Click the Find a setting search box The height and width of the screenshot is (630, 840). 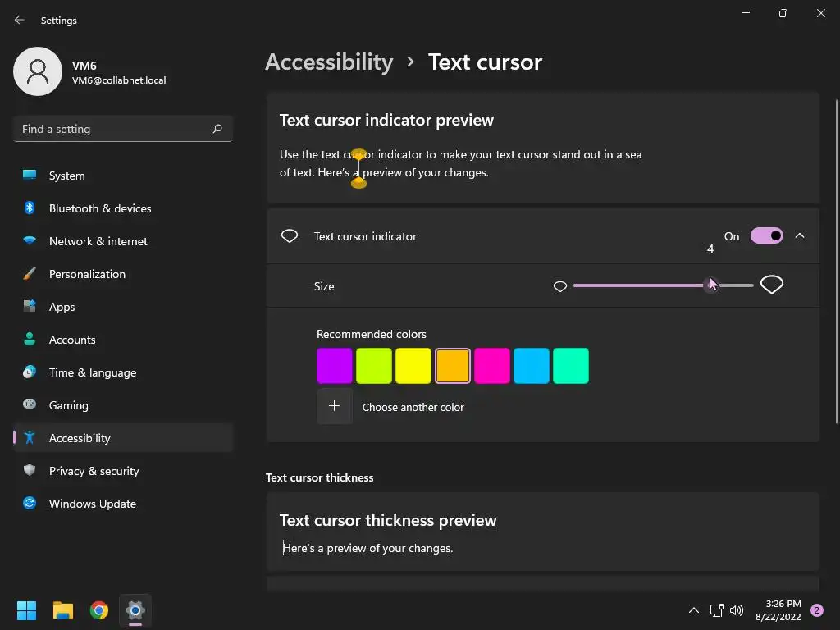pyautogui.click(x=123, y=129)
